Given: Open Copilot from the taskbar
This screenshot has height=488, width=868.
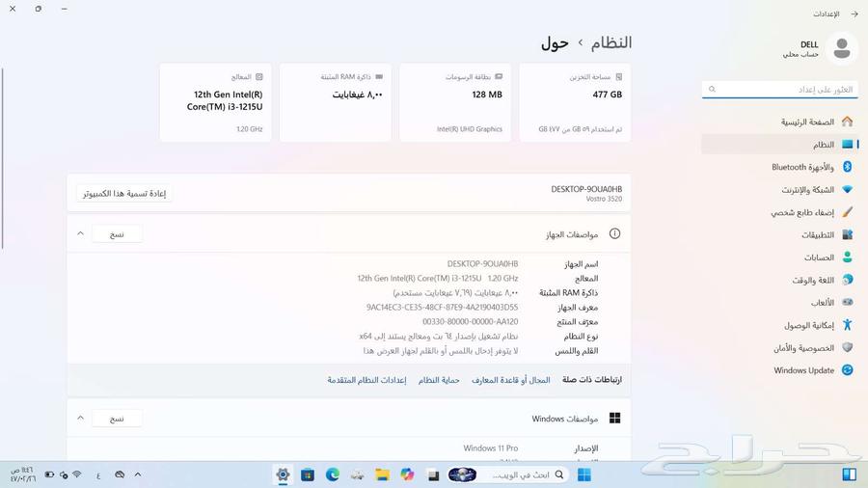Looking at the screenshot, I should 407,474.
